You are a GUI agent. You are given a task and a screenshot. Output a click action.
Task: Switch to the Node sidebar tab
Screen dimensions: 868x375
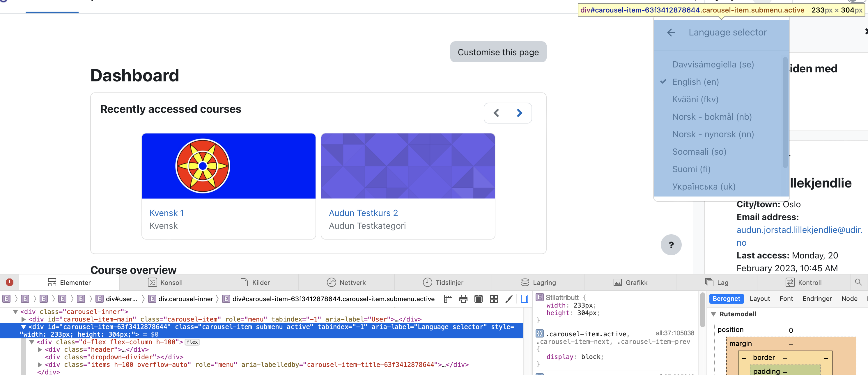[x=849, y=299]
